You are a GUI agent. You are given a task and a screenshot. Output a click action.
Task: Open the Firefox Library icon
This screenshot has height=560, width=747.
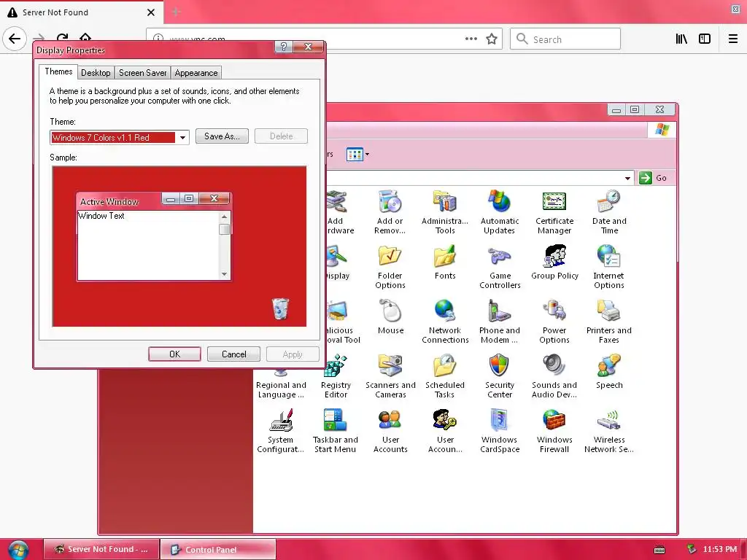(682, 39)
